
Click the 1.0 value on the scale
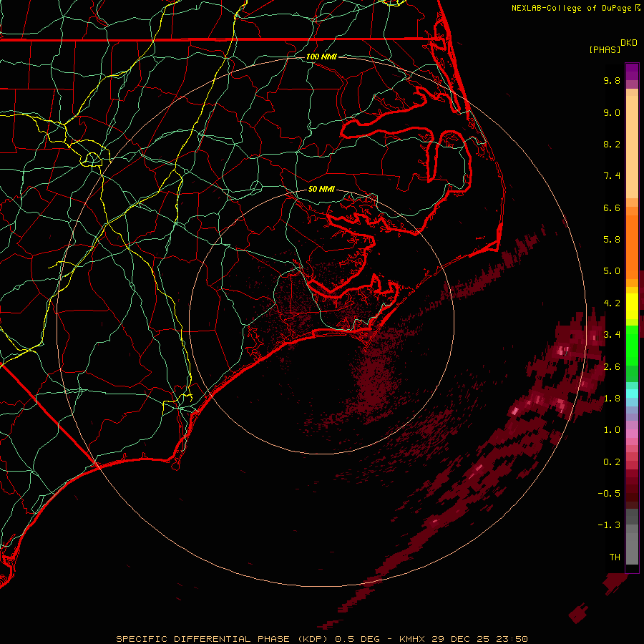pyautogui.click(x=612, y=430)
